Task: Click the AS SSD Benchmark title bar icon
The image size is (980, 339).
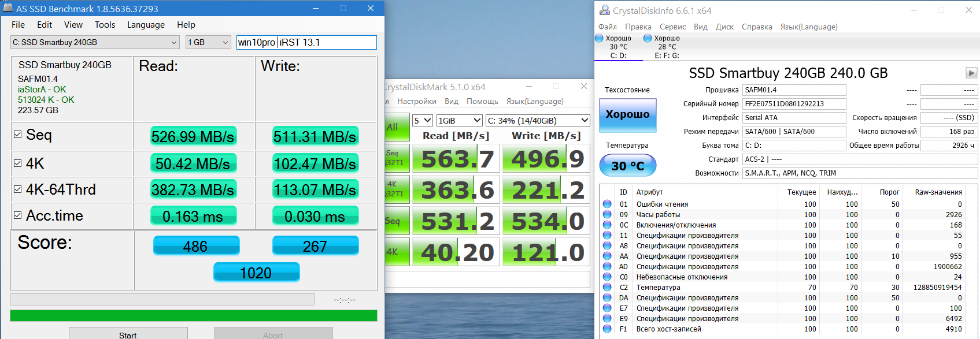Action: (8, 8)
